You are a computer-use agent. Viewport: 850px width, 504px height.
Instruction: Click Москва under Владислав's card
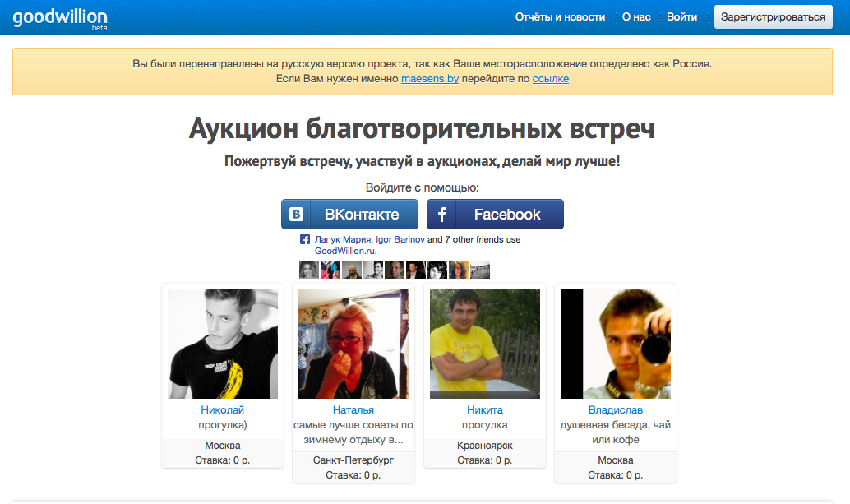615,460
